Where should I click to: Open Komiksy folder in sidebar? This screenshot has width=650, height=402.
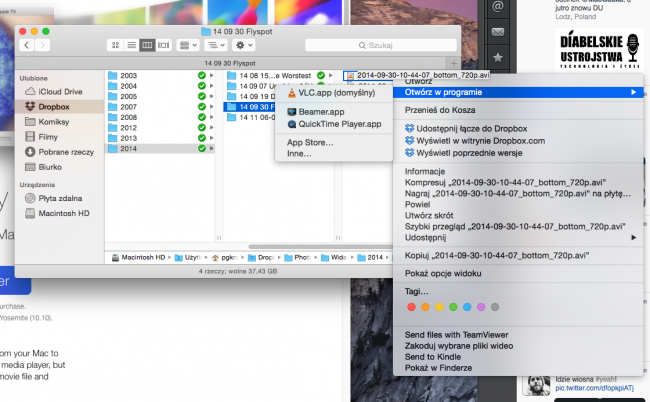click(53, 122)
